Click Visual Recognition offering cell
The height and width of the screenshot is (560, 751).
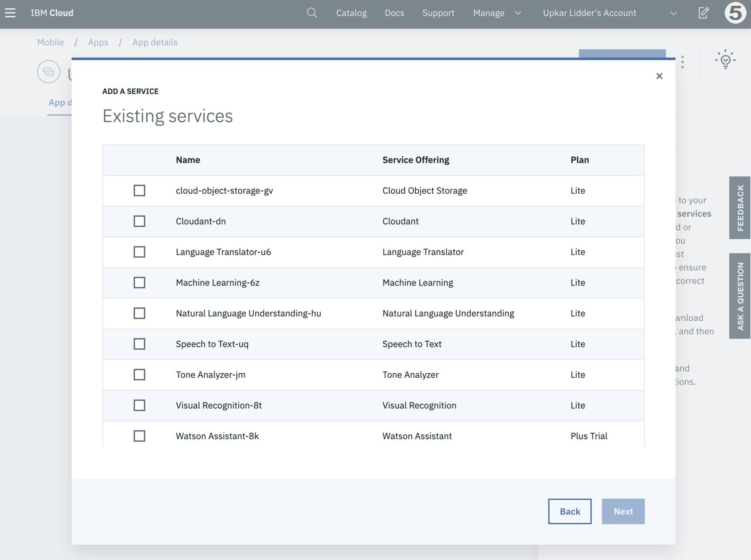point(419,405)
